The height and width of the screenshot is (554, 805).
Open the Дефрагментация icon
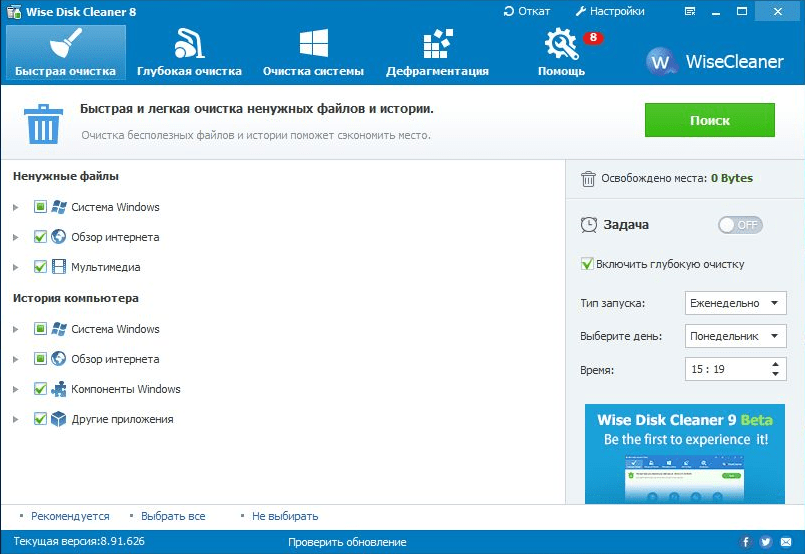[x=438, y=44]
